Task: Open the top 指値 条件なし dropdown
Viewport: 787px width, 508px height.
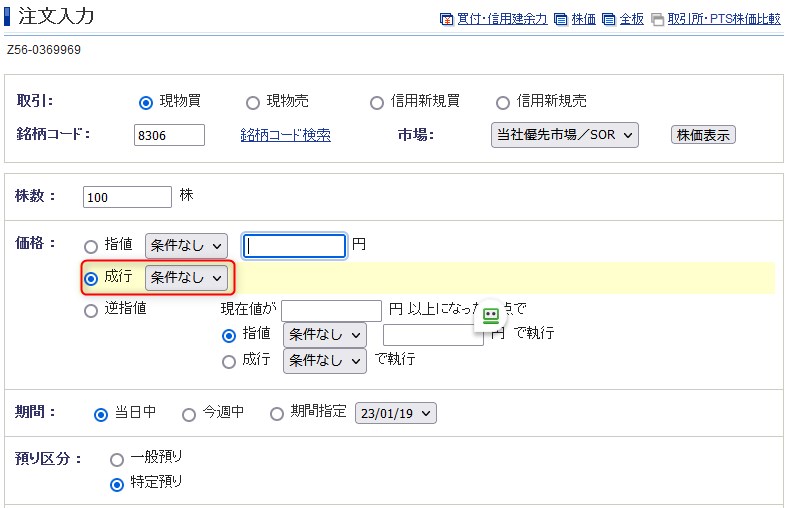Action: (x=187, y=246)
